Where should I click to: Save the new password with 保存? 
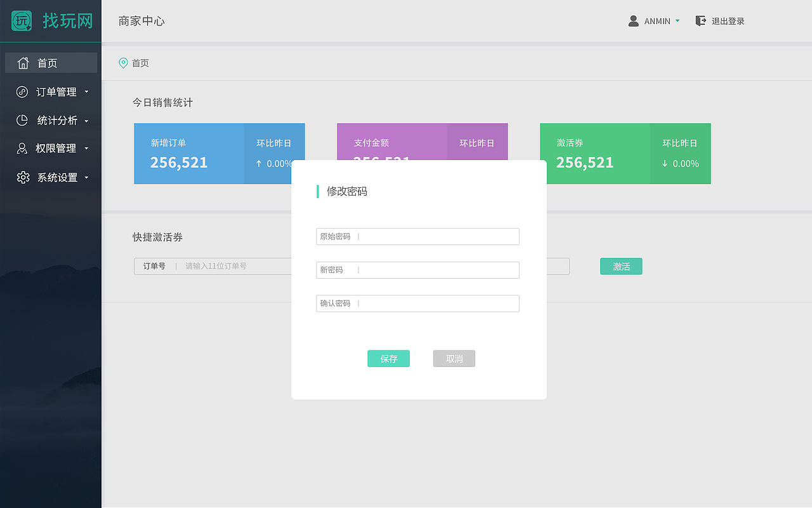pyautogui.click(x=389, y=359)
